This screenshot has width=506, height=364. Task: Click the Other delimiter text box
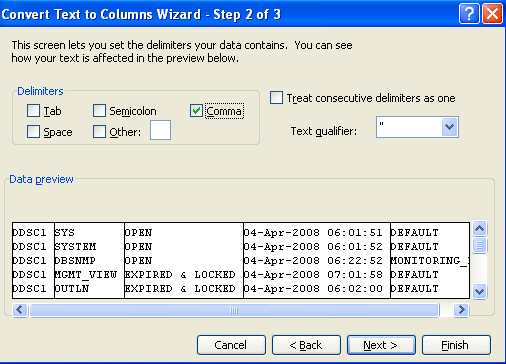(160, 130)
